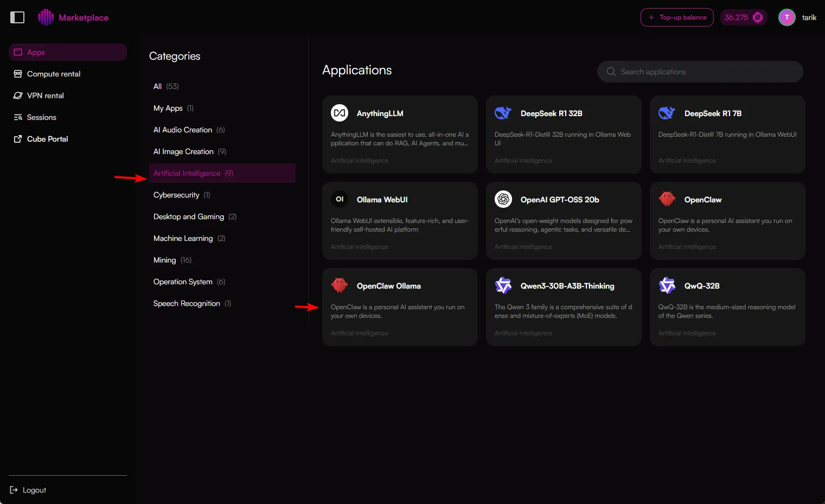The height and width of the screenshot is (504, 825).
Task: Select the Operation System category
Action: [x=222, y=282]
